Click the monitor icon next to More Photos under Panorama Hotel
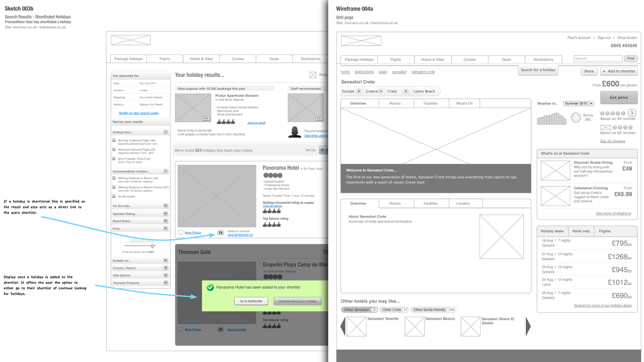Image resolution: width=644 pixels, height=362 pixels. (x=181, y=233)
